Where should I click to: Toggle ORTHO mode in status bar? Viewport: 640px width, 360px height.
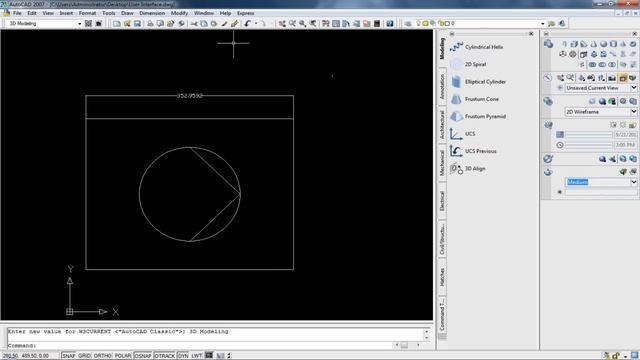[102, 356]
